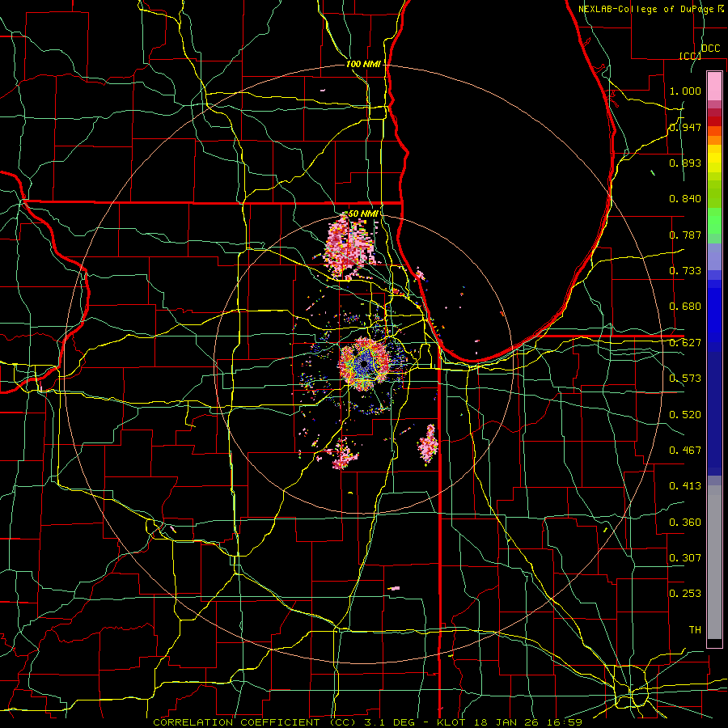Click the 100 NMI range ring label

point(363,64)
